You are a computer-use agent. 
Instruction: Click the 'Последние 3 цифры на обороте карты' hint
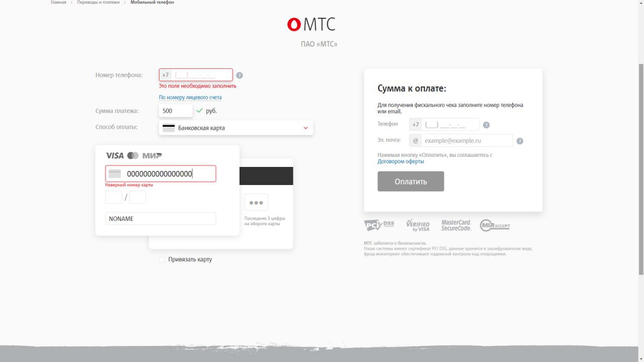(x=265, y=221)
